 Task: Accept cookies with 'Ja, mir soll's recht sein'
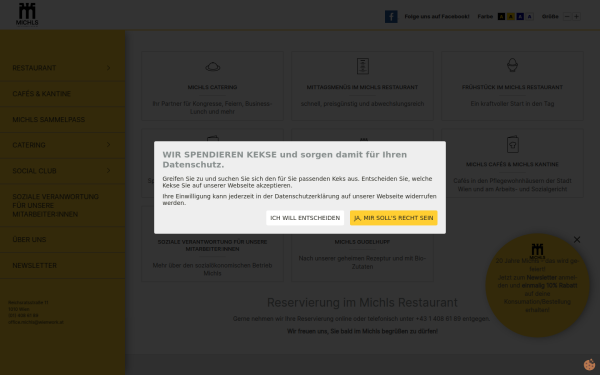[393, 218]
